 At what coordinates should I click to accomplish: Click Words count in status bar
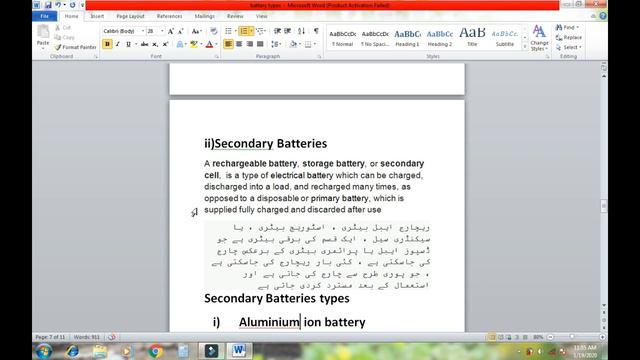pyautogui.click(x=87, y=337)
